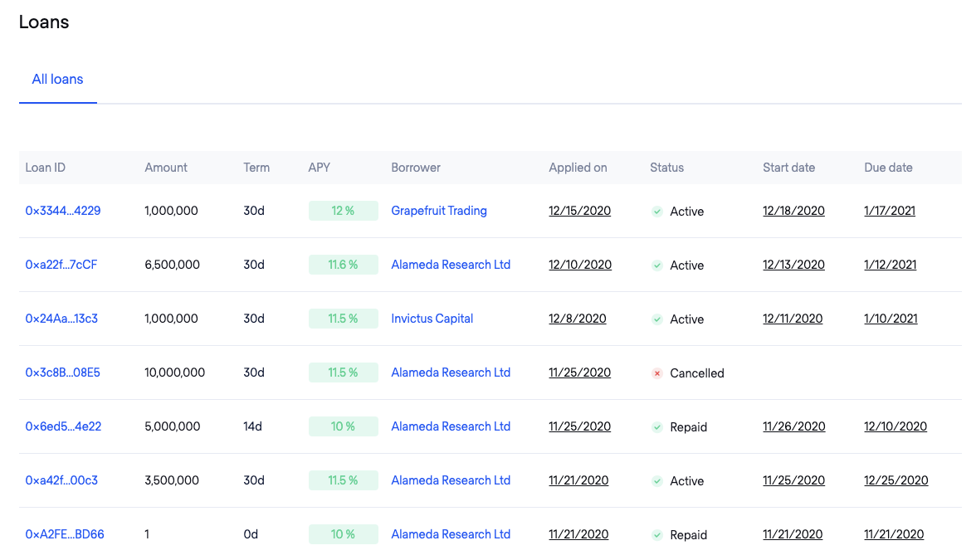This screenshot has height=560, width=976.
Task: Click the Start date column header
Action: tap(788, 168)
